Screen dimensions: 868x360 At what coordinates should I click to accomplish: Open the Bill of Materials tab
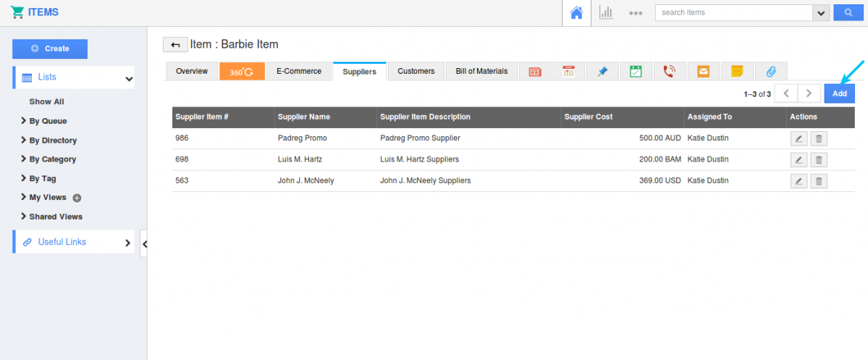[481, 72]
